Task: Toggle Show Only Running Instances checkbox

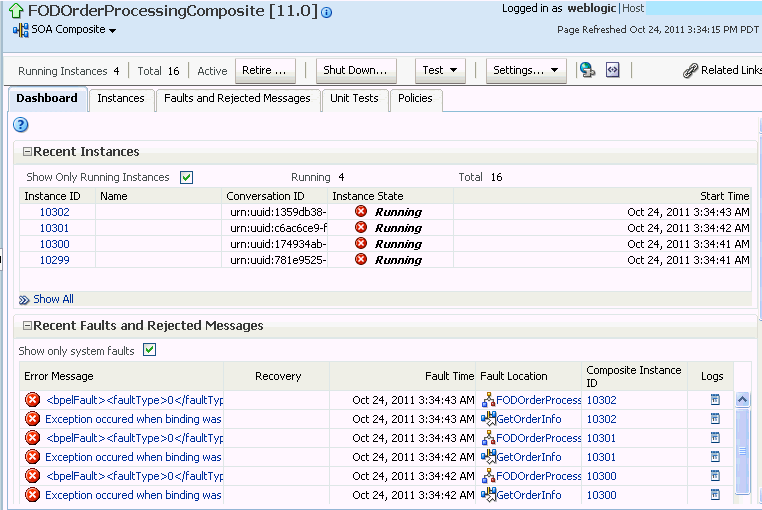Action: [x=186, y=177]
